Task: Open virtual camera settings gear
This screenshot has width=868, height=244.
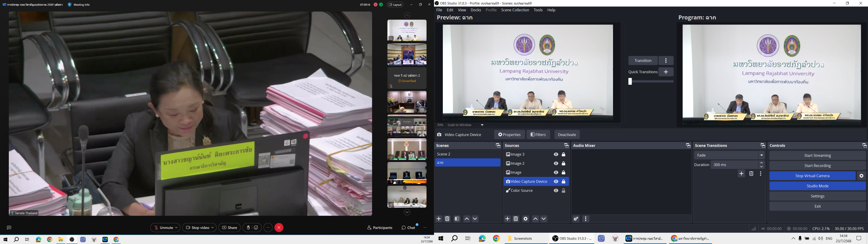Action: (862, 176)
